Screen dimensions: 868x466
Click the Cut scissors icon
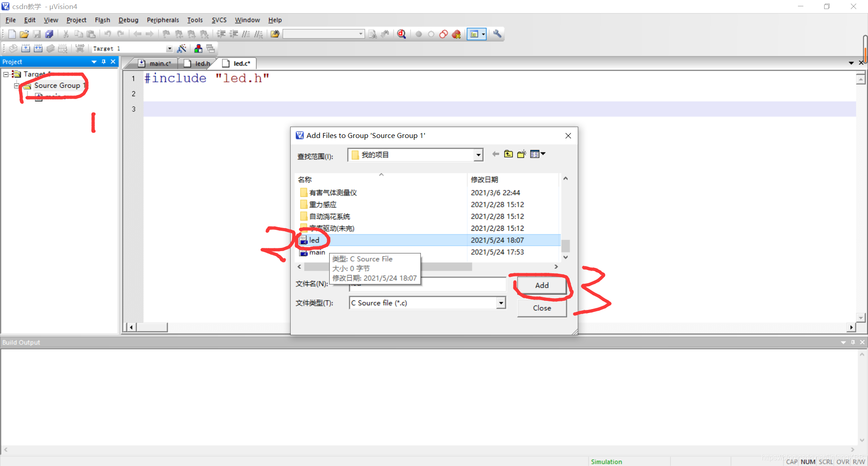point(66,34)
